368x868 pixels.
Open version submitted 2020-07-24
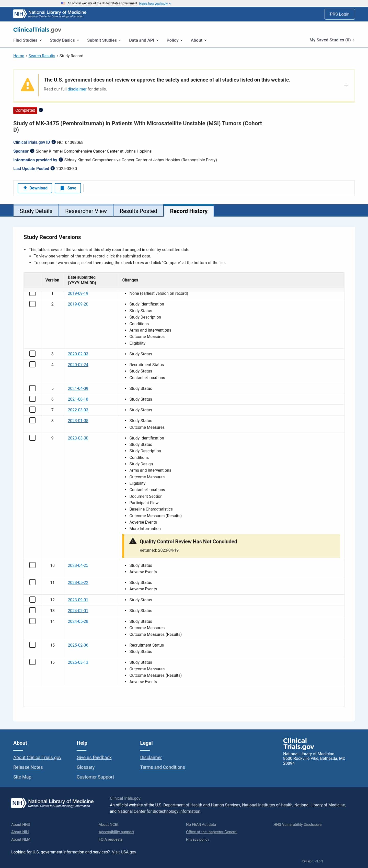[x=78, y=364]
